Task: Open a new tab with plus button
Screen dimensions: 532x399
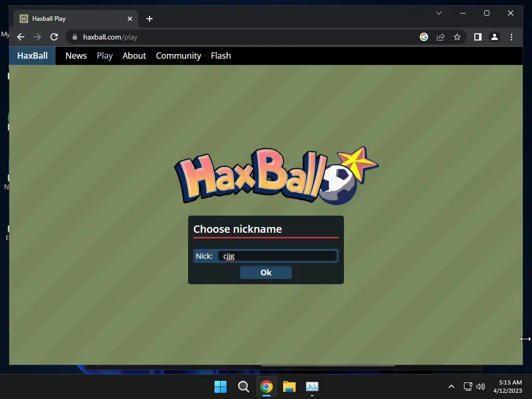Action: [x=150, y=19]
